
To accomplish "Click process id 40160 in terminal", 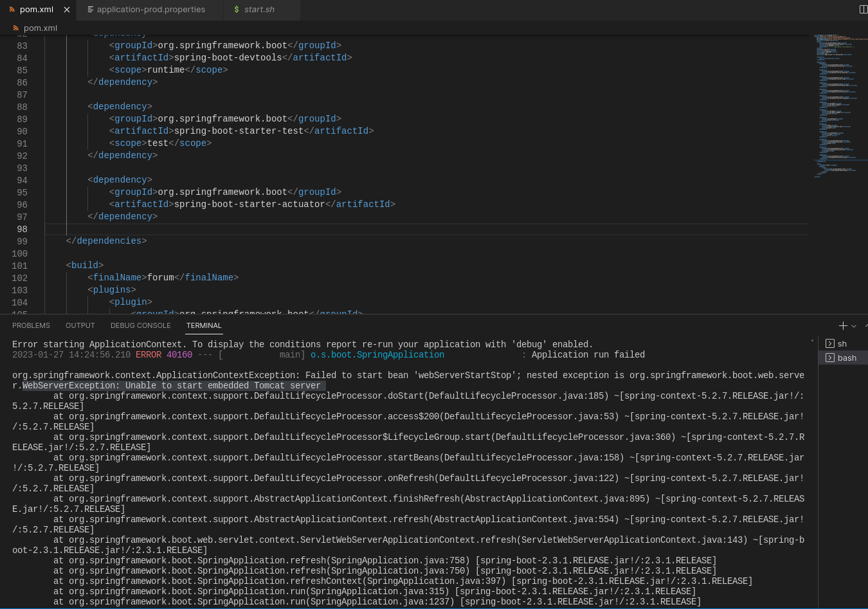I will point(179,354).
